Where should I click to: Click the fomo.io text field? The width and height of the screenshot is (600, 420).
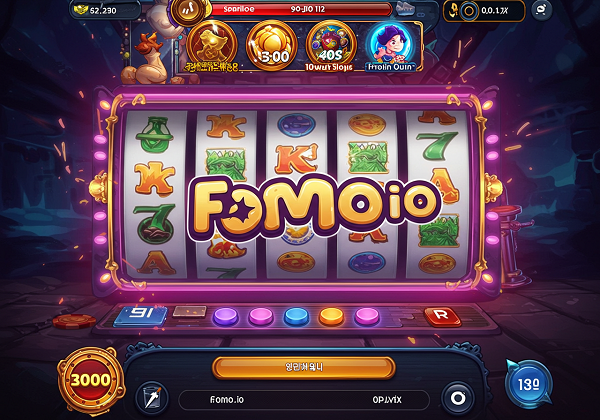(x=304, y=400)
